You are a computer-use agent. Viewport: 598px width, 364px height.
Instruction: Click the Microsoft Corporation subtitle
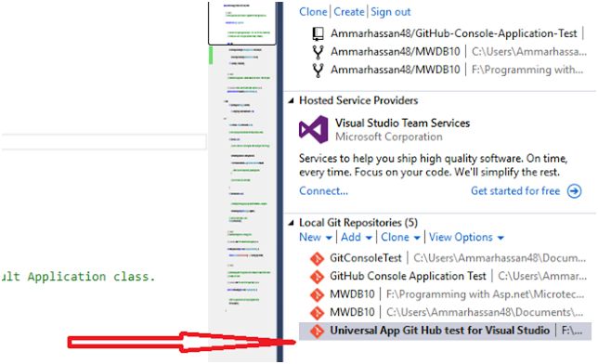389,136
